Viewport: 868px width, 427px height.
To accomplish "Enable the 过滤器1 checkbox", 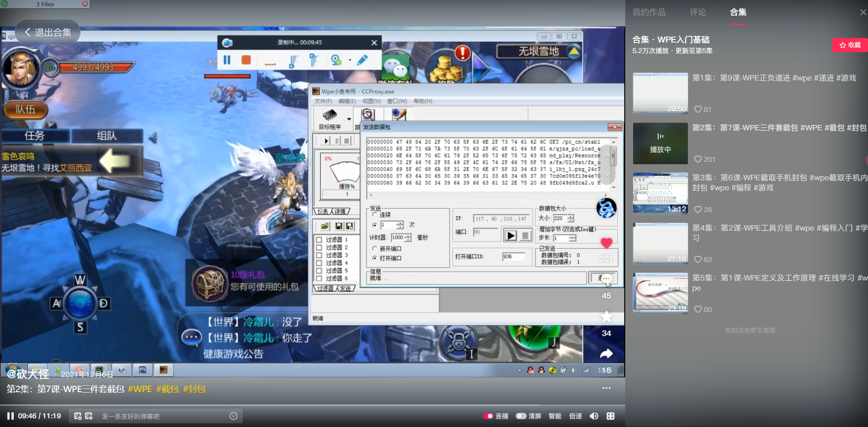I will (x=319, y=239).
